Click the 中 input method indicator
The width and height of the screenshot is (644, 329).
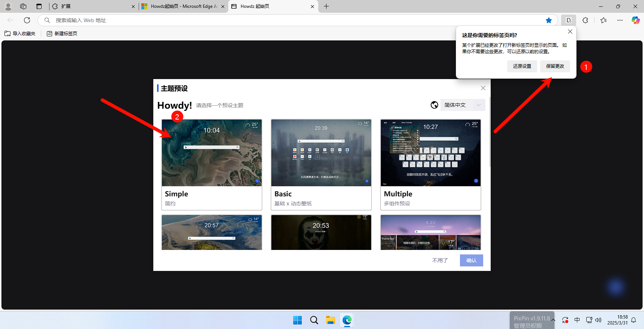click(x=577, y=320)
